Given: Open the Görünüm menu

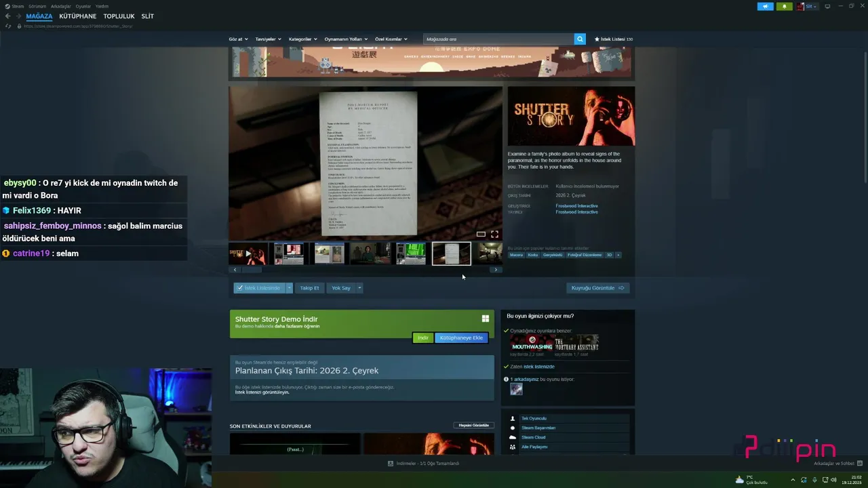Looking at the screenshot, I should pos(37,6).
